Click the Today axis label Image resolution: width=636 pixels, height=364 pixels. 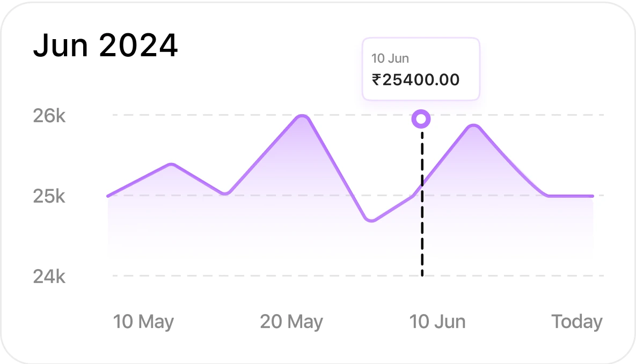(x=577, y=322)
